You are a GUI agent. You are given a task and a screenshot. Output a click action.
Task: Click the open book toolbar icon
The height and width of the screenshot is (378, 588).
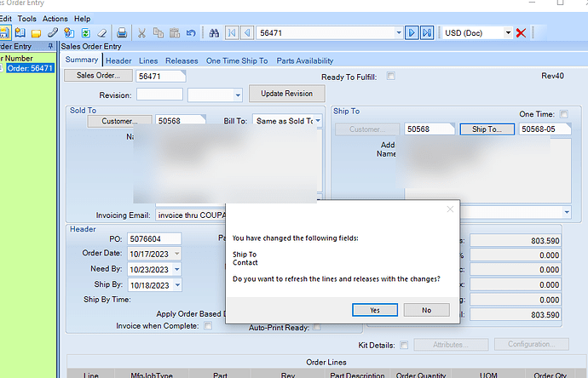point(20,33)
